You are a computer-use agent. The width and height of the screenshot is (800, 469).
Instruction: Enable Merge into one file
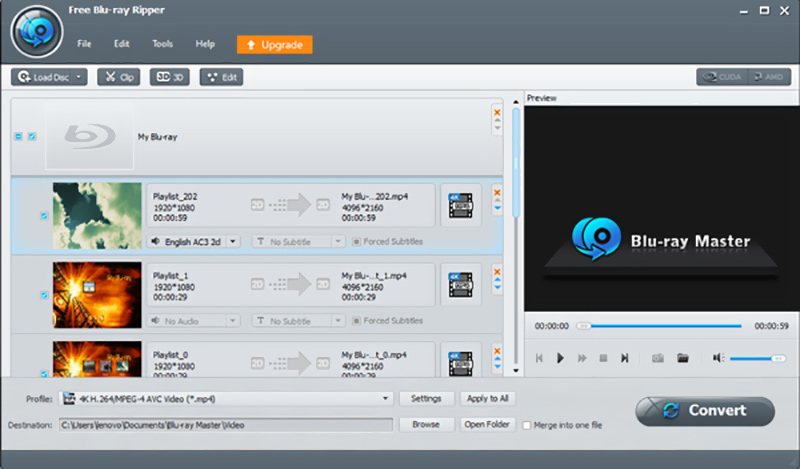(527, 425)
